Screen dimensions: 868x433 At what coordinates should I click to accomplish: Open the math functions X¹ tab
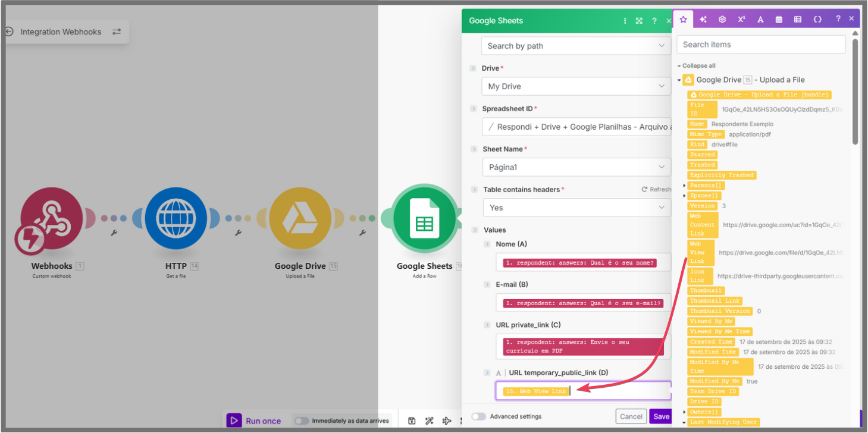pyautogui.click(x=741, y=19)
